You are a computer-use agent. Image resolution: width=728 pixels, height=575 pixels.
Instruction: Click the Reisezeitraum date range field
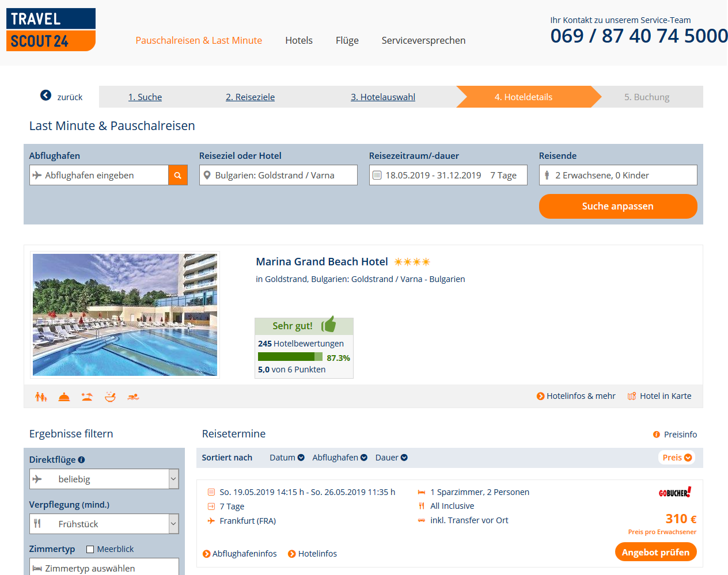click(448, 176)
